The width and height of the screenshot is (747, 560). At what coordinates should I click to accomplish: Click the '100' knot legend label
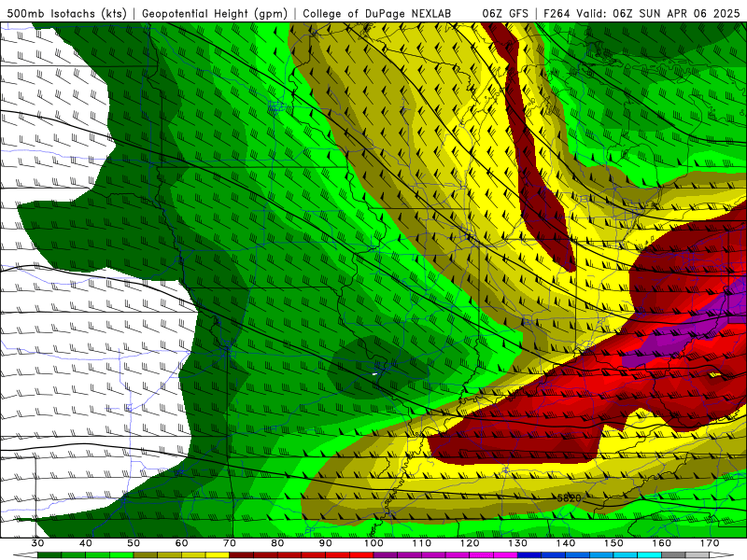coord(373,543)
